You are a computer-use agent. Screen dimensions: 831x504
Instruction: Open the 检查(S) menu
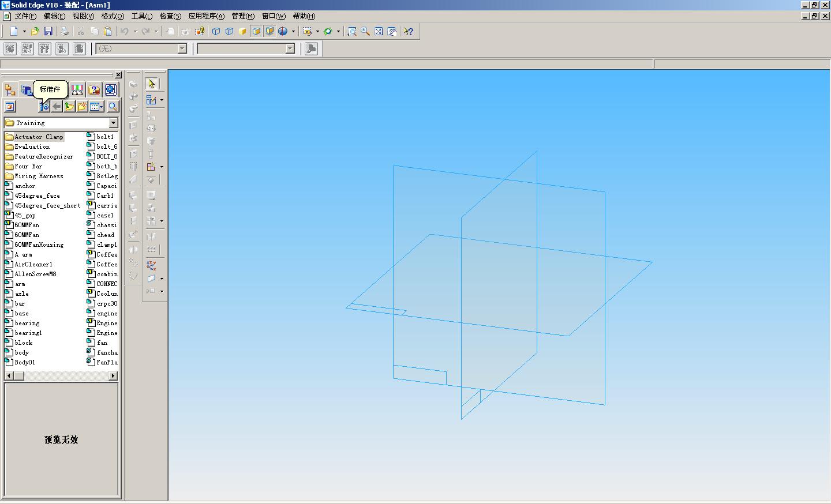coord(170,16)
